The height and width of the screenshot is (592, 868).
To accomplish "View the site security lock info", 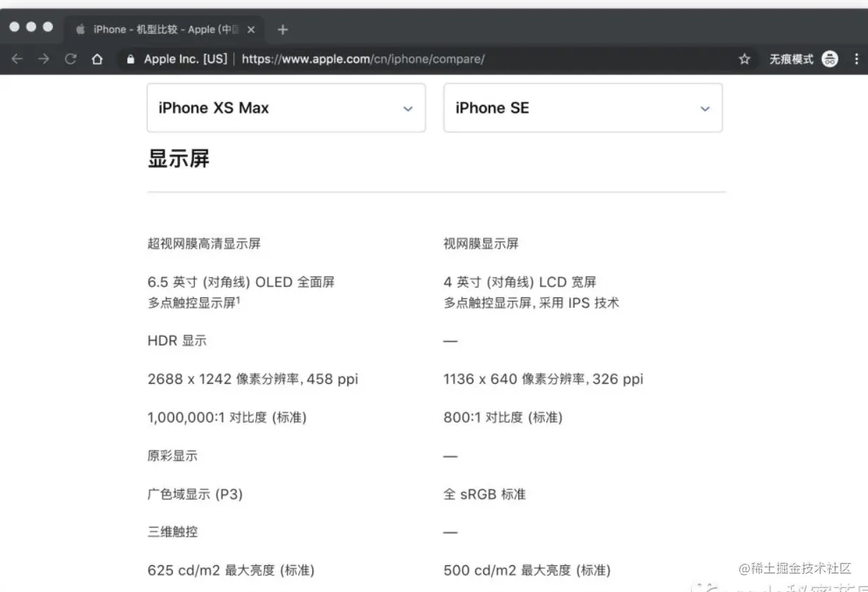I will 130,60.
